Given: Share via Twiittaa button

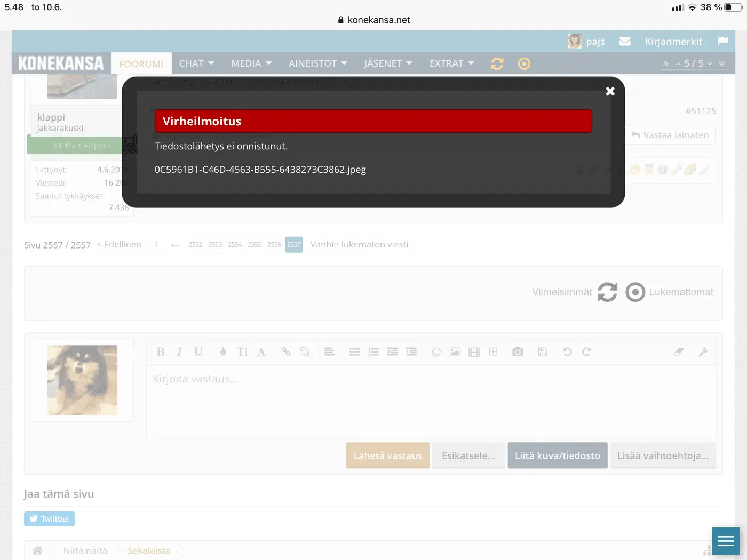Looking at the screenshot, I should tap(49, 519).
